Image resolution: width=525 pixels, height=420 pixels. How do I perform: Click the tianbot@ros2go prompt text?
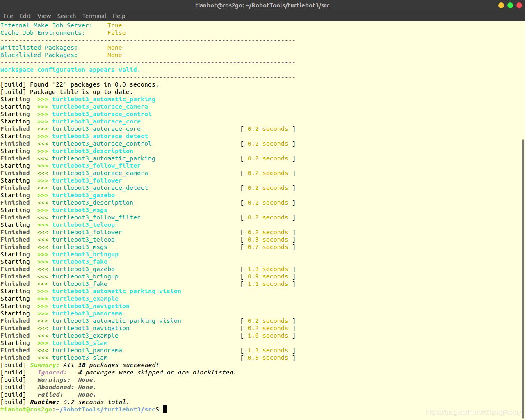pyautogui.click(x=26, y=409)
